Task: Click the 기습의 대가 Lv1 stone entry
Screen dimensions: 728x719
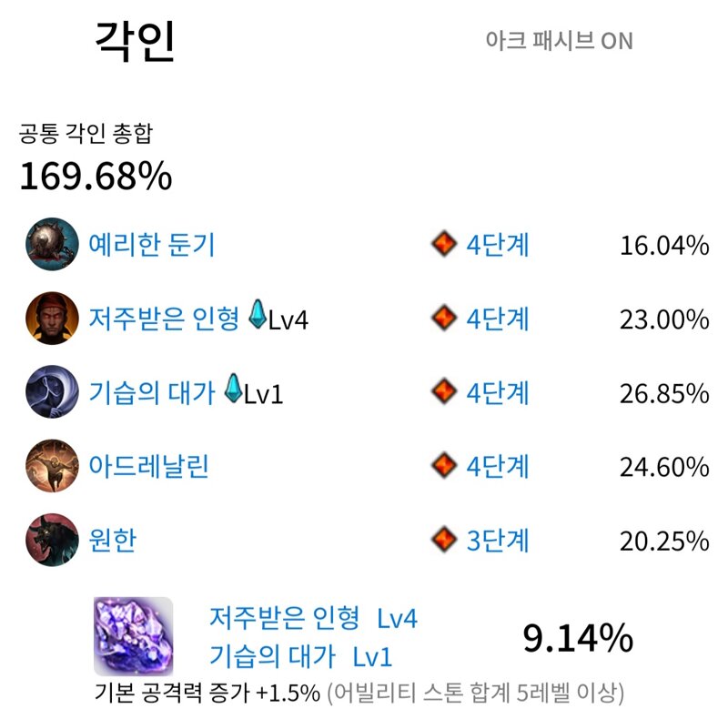Action: pos(301,656)
